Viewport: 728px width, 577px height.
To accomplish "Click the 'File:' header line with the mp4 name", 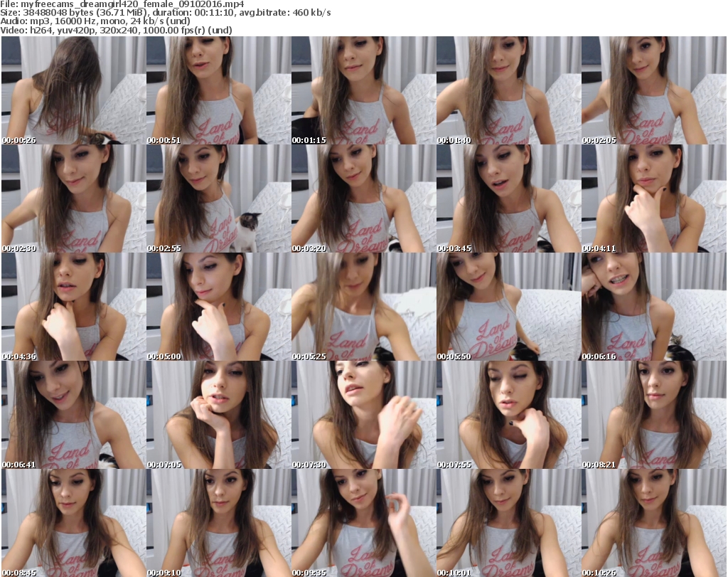I will [x=122, y=4].
